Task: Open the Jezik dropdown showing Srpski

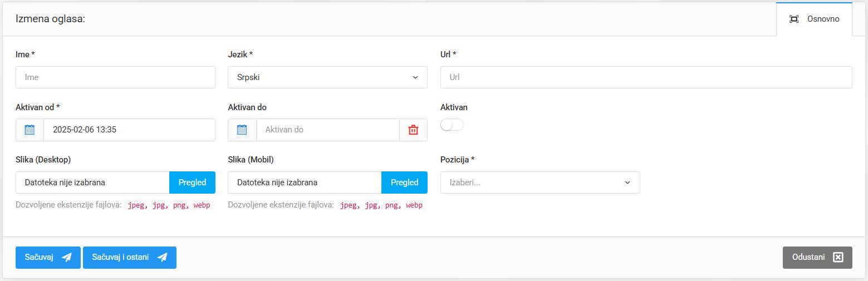Action: [327, 77]
